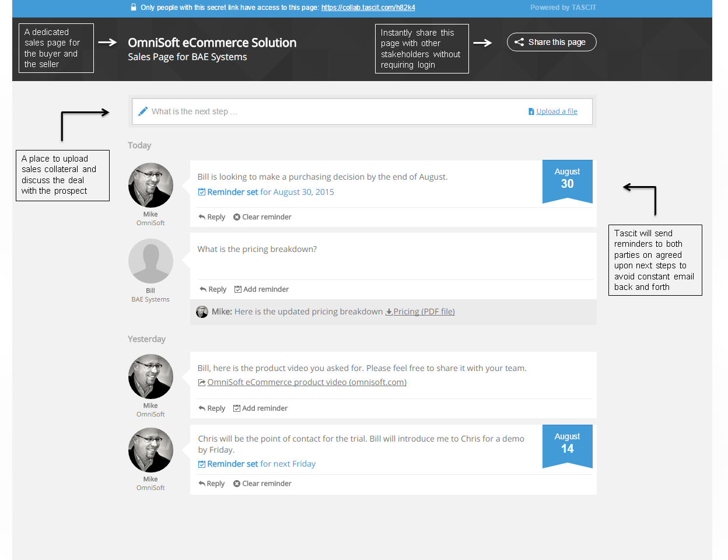Click OmniSoft eCommerce Solution title
Screen dimensions: 728x560
point(212,43)
